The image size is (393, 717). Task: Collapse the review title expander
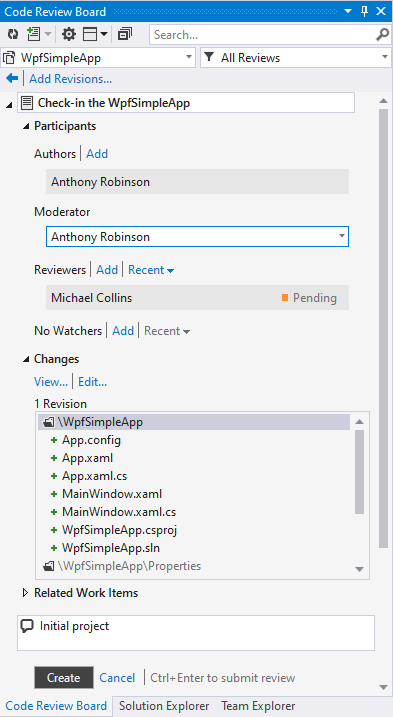(x=9, y=105)
